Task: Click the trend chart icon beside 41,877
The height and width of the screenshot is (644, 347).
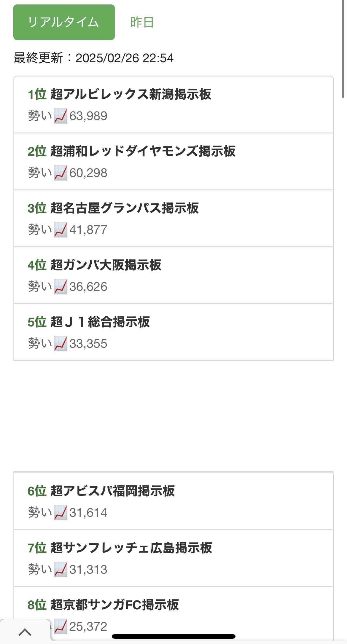Action: click(61, 230)
